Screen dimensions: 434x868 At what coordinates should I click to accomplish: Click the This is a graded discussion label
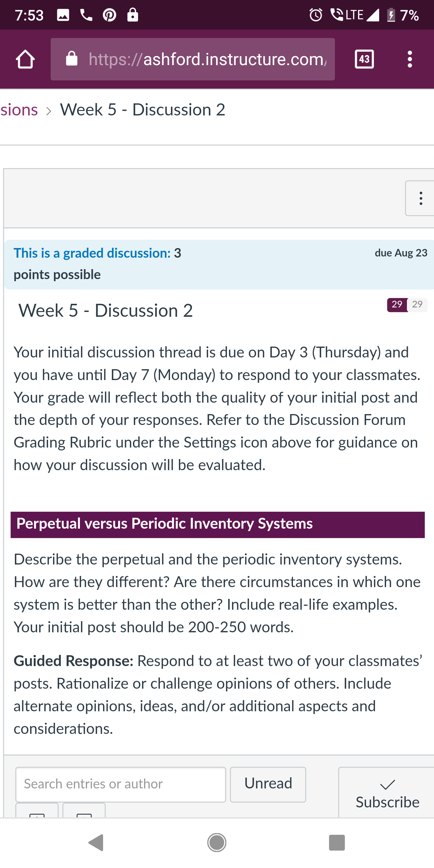(x=92, y=253)
